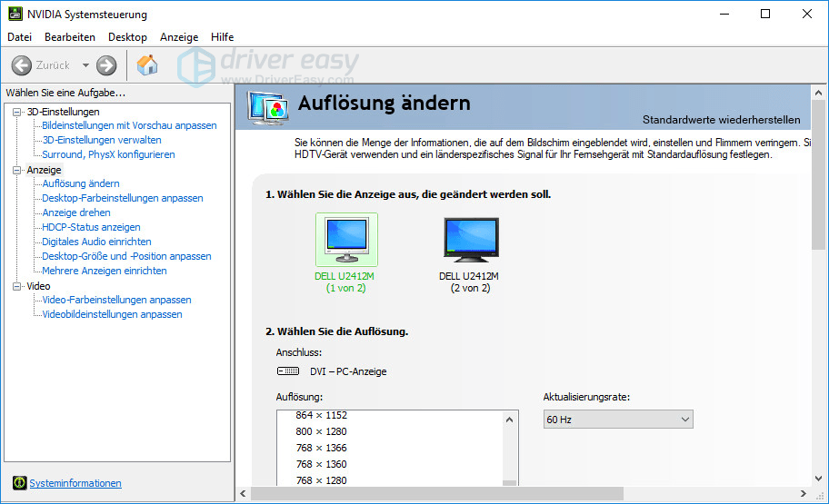The width and height of the screenshot is (829, 504).
Task: Click the Back arrow icon
Action: [22, 65]
